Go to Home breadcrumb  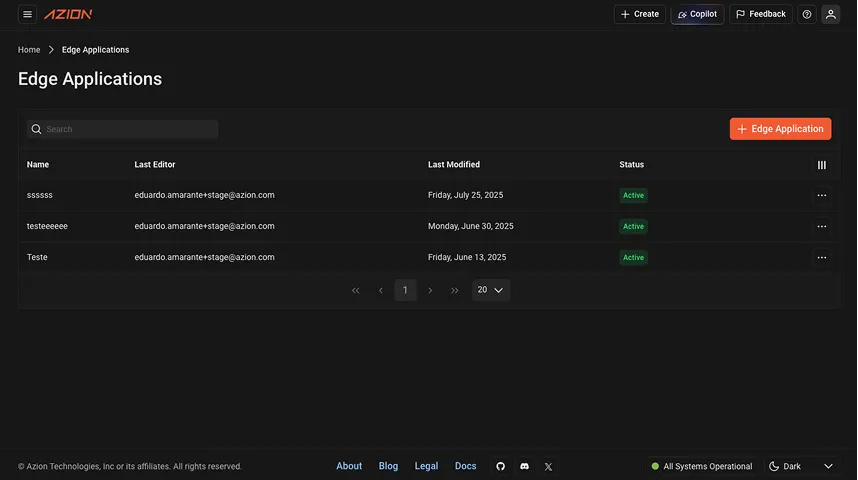click(x=29, y=50)
